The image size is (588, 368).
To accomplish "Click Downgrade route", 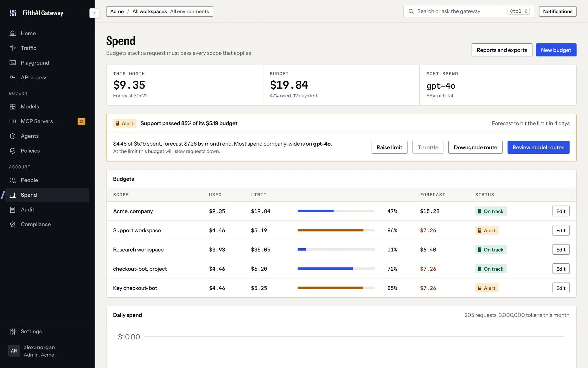I will [475, 147].
